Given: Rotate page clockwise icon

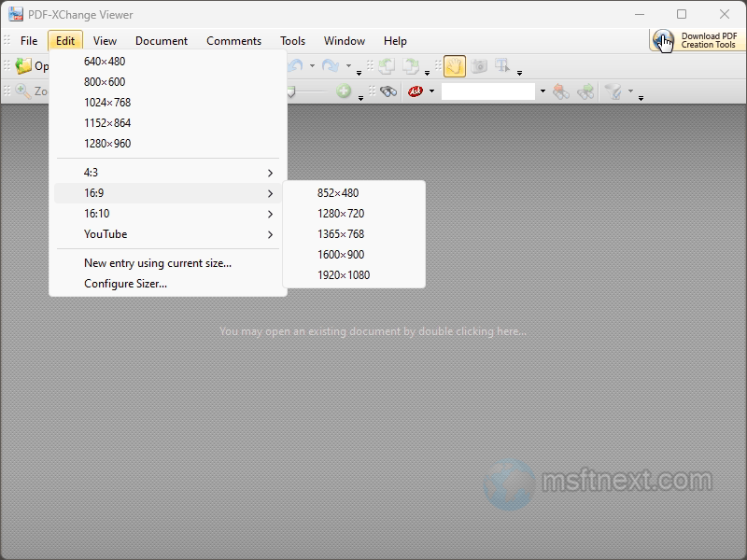Looking at the screenshot, I should pos(410,65).
